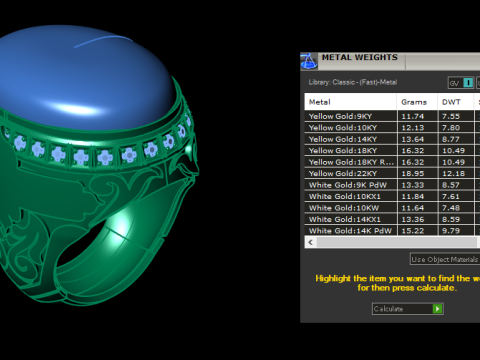Select the White Gold:9K PdW row
480x360 pixels.
point(392,185)
